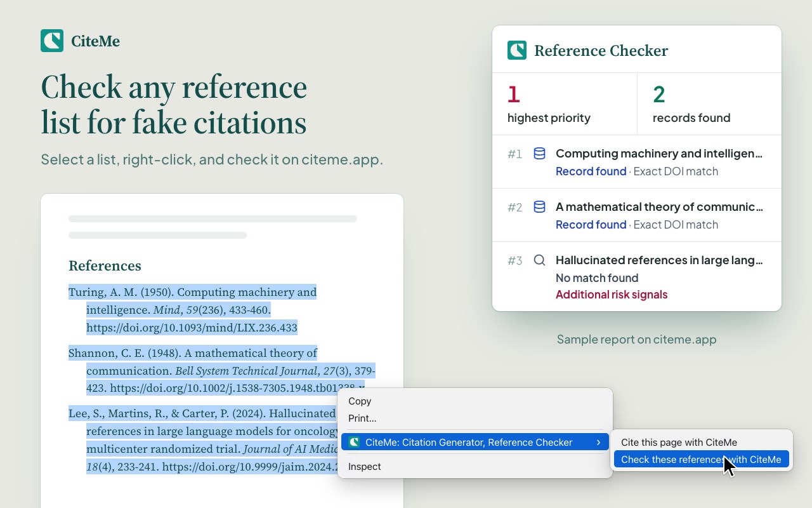Click the Record found status under Computing machinery
The width and height of the screenshot is (812, 508).
tap(591, 171)
